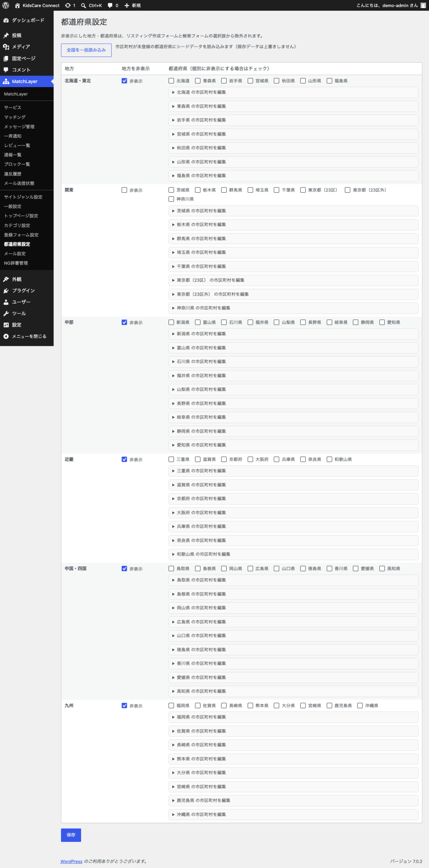Click the 投稿 pin icon
Screen dimensions: 429x868
point(6,35)
